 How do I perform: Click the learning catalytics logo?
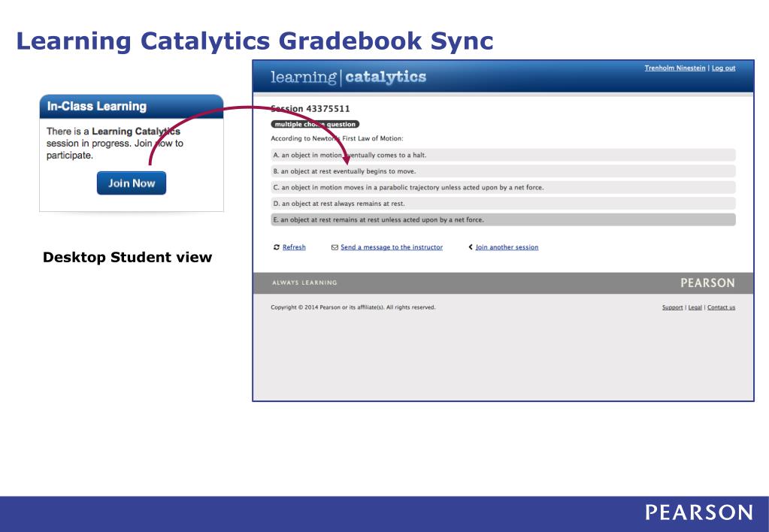(x=348, y=77)
